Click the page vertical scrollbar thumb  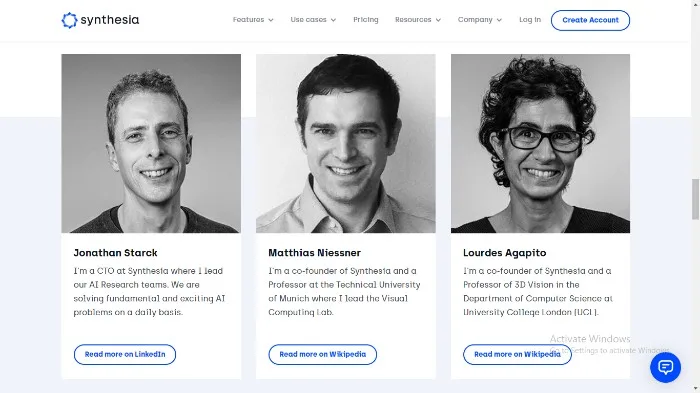click(695, 199)
